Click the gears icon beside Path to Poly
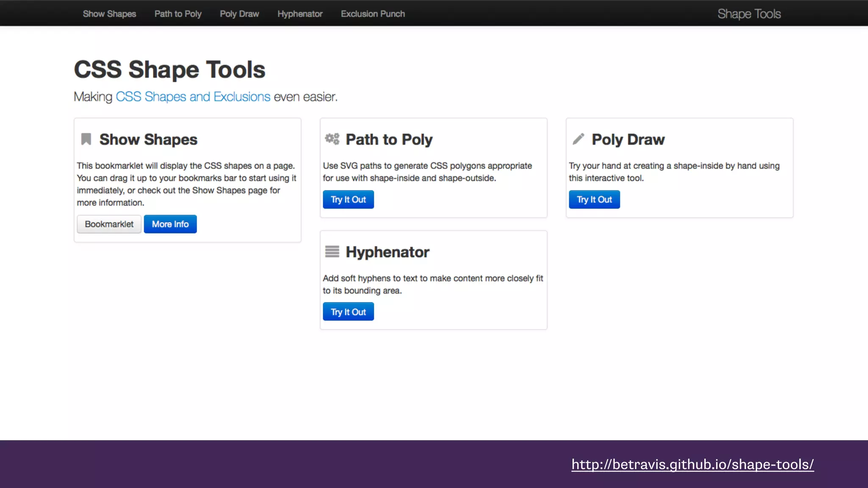 click(x=332, y=139)
